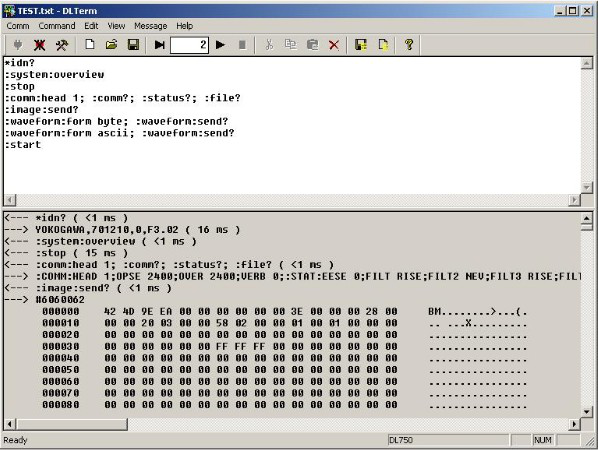Click the save log icon with yellow disk

(x=361, y=45)
